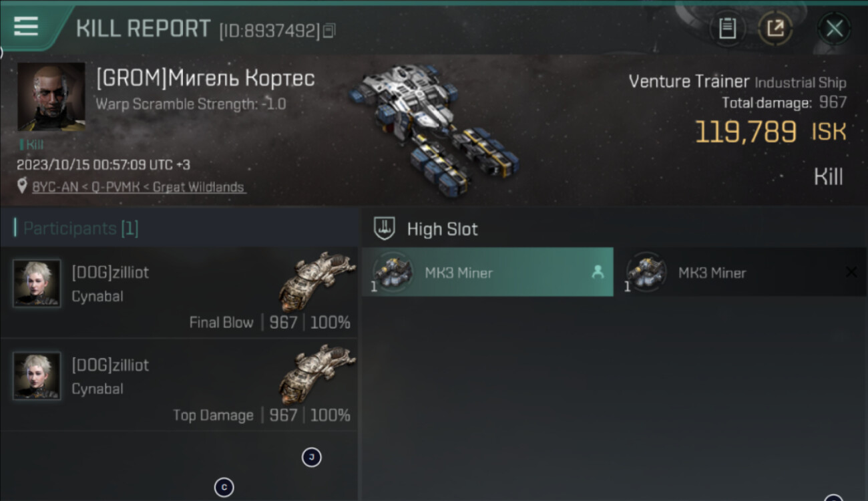Close the kill report window
Image resolution: width=868 pixels, height=501 pixels.
coord(834,28)
